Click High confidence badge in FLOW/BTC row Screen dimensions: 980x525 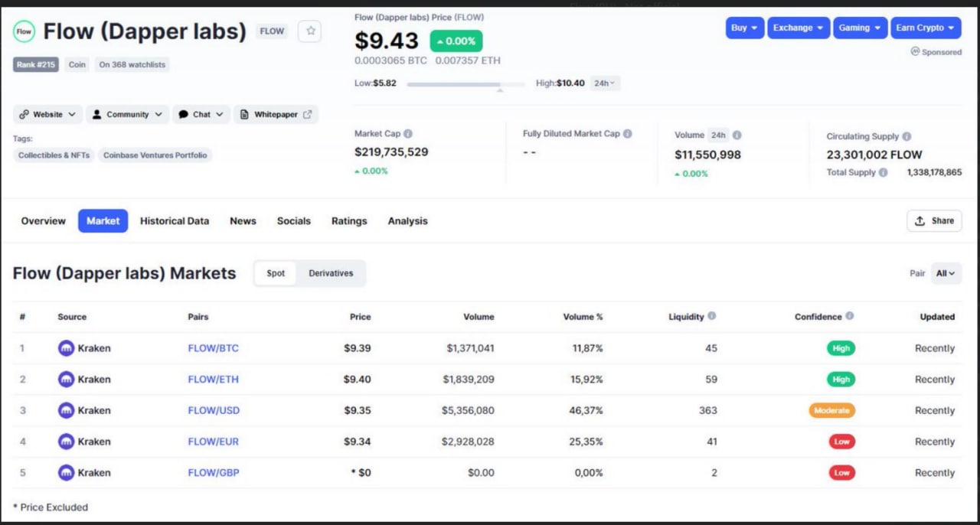pyautogui.click(x=841, y=348)
